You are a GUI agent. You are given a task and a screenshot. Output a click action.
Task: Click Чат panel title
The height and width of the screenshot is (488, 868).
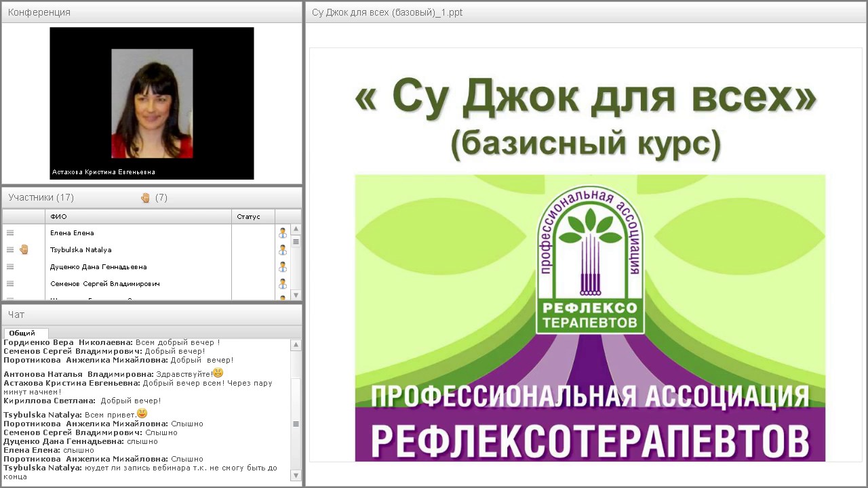tap(16, 314)
